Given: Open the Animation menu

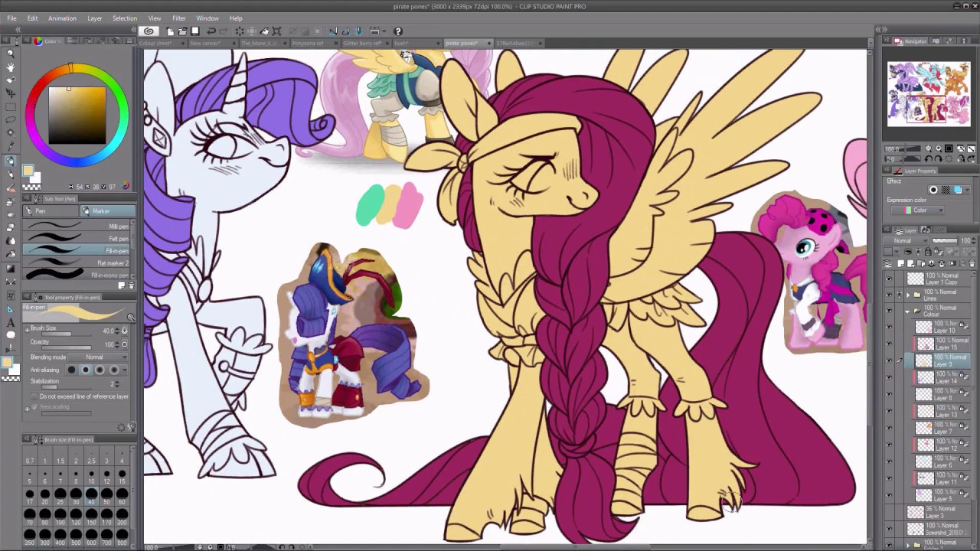Looking at the screenshot, I should click(x=62, y=18).
